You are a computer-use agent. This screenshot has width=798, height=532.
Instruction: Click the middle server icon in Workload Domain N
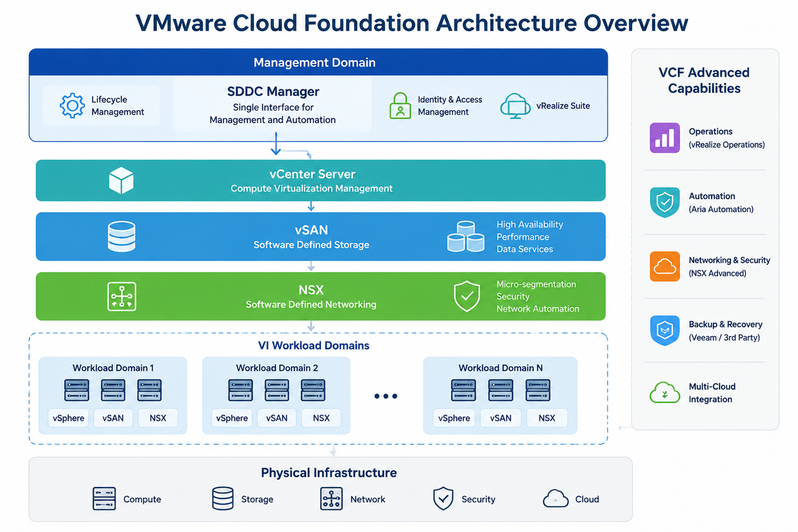pyautogui.click(x=500, y=390)
